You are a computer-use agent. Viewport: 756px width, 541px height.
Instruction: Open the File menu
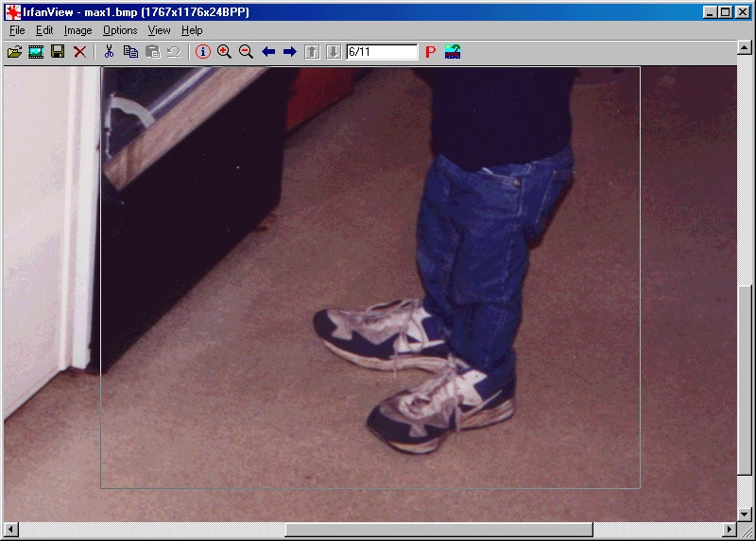pos(17,30)
